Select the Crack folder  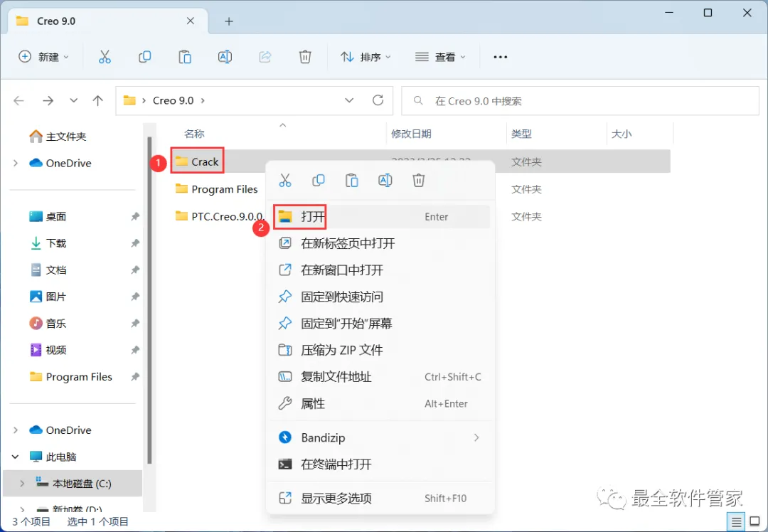[198, 161]
